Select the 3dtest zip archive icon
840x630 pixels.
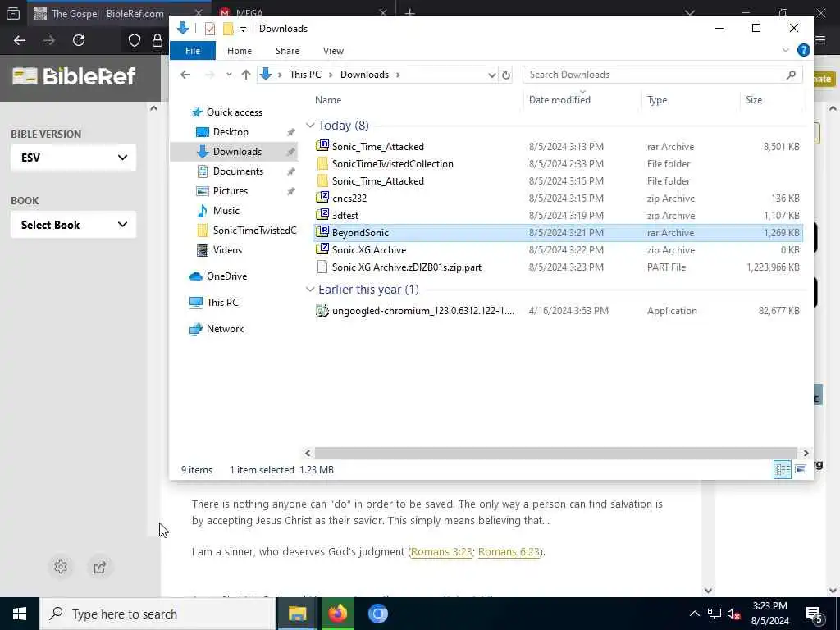point(322,216)
